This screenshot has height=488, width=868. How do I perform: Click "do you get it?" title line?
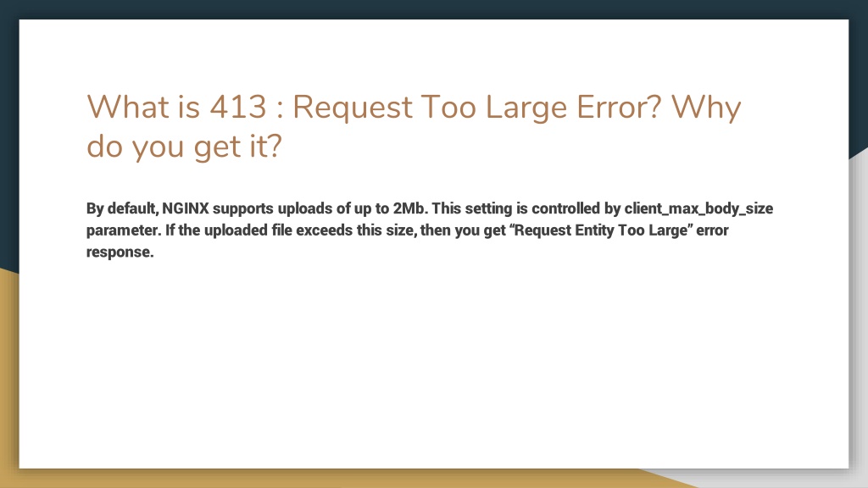click(x=184, y=147)
